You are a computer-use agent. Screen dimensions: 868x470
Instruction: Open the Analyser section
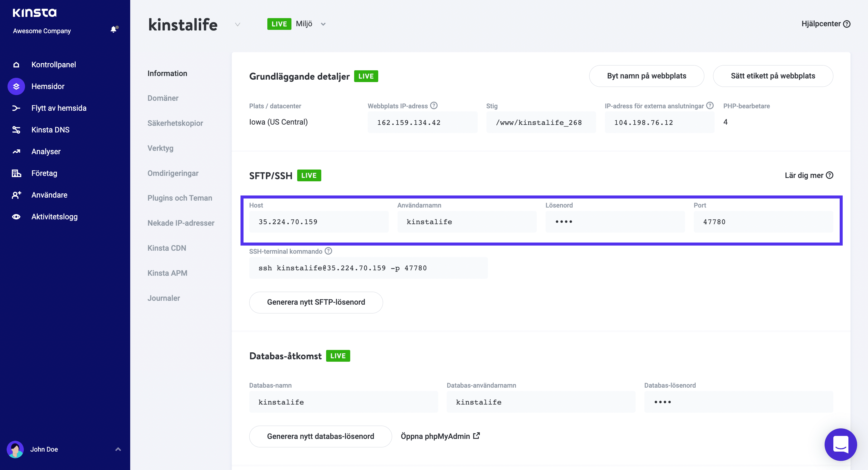pos(46,151)
